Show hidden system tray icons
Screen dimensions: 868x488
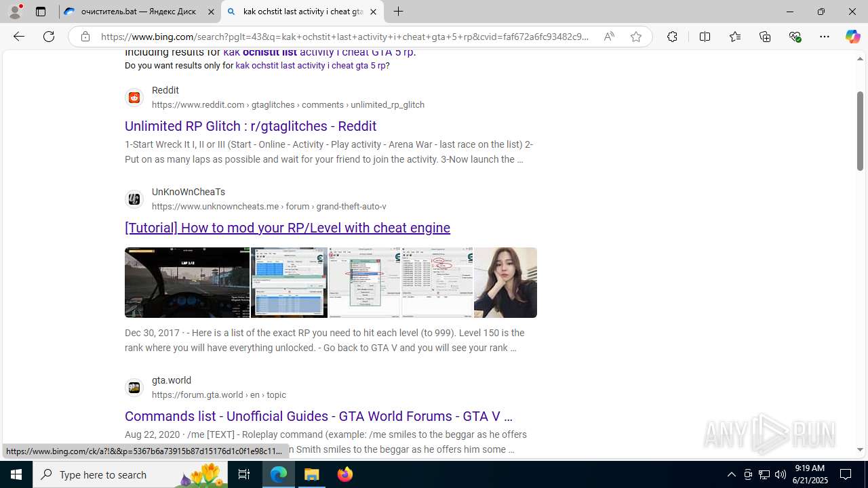[x=731, y=474]
